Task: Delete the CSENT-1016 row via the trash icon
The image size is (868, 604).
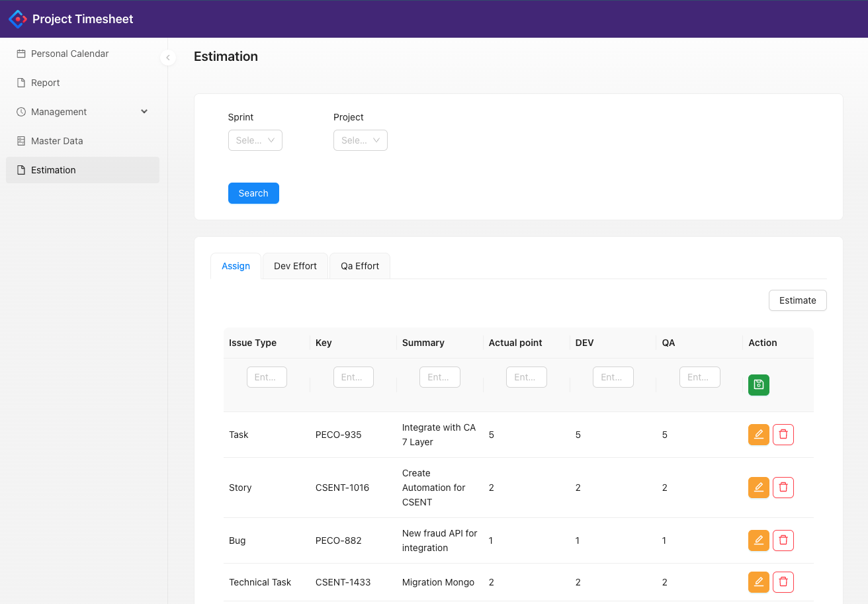Action: (783, 488)
